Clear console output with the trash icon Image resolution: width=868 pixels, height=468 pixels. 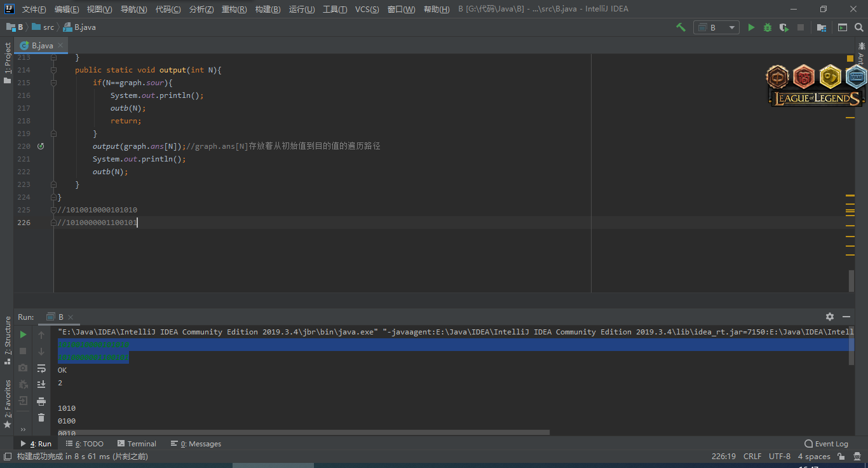point(41,418)
